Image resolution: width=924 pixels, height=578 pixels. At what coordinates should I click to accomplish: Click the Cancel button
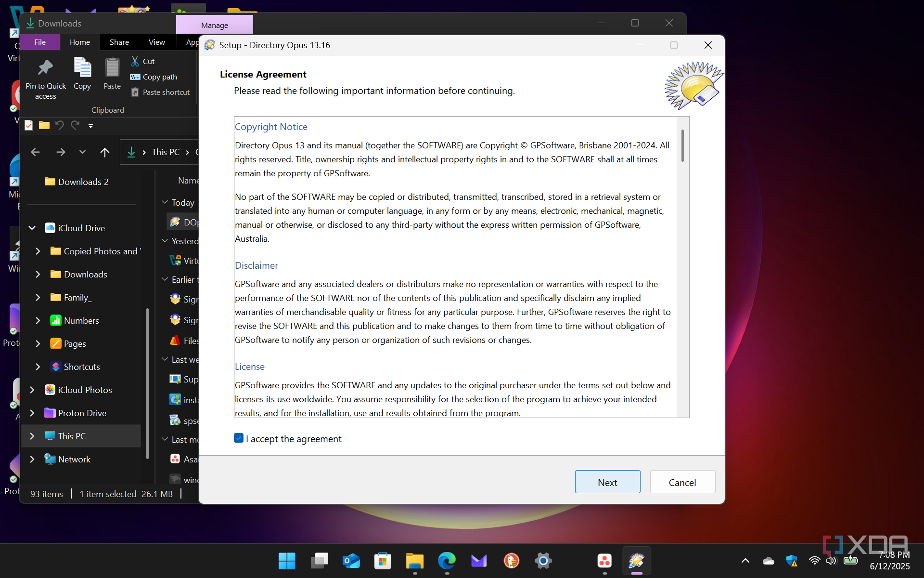682,482
